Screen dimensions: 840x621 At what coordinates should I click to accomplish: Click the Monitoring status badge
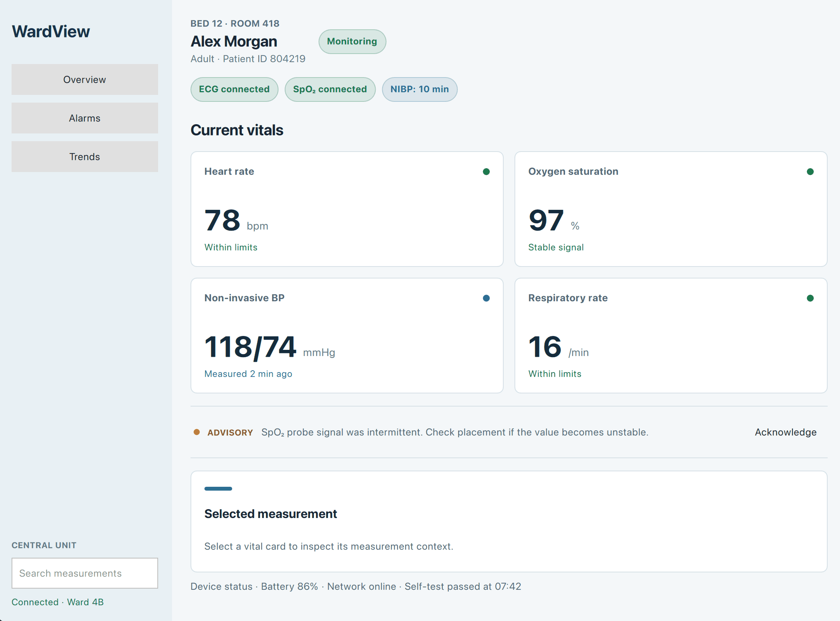[x=352, y=41]
